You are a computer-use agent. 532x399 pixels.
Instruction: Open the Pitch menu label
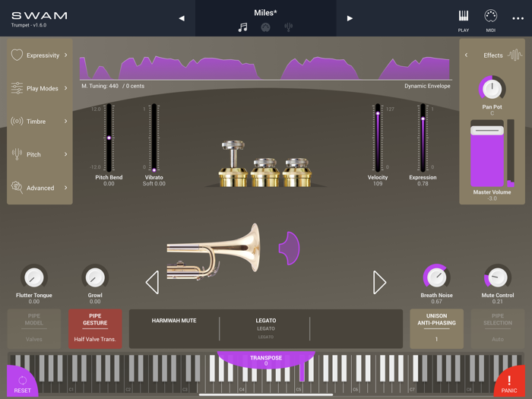(x=33, y=154)
